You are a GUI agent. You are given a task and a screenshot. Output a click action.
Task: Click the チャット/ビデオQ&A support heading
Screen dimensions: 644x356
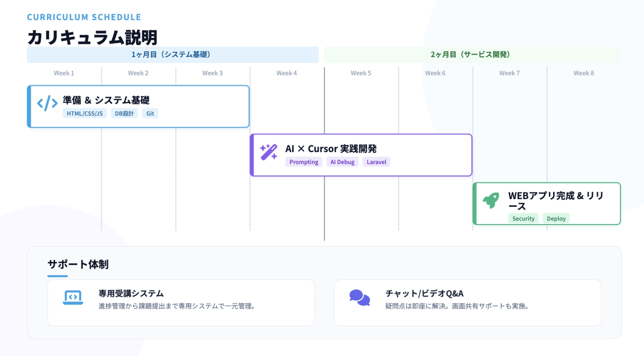pyautogui.click(x=424, y=294)
